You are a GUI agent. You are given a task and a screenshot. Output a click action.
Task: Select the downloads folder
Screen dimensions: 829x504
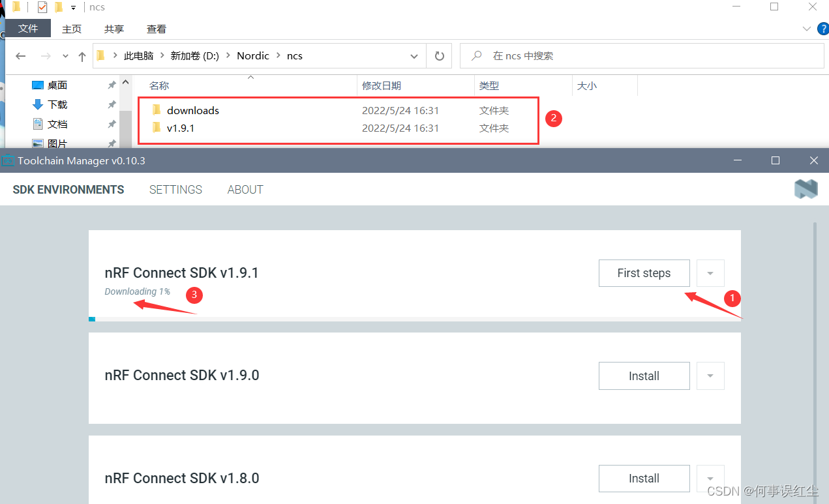tap(192, 111)
